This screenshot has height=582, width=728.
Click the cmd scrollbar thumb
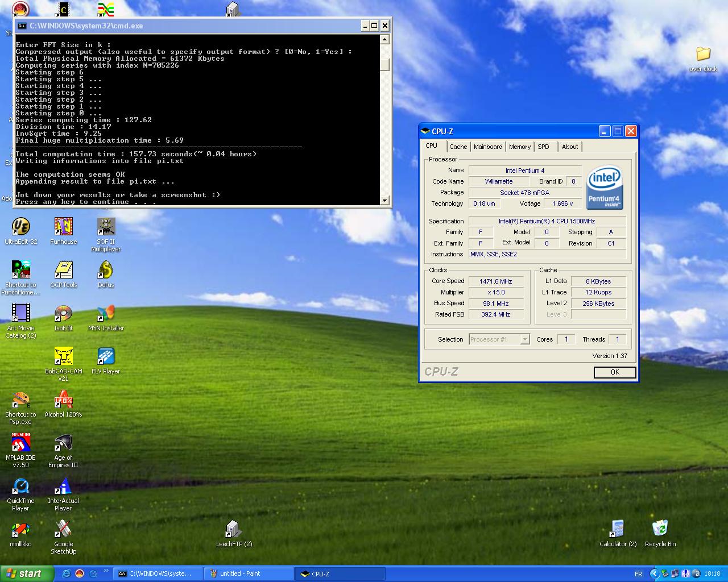[x=385, y=65]
